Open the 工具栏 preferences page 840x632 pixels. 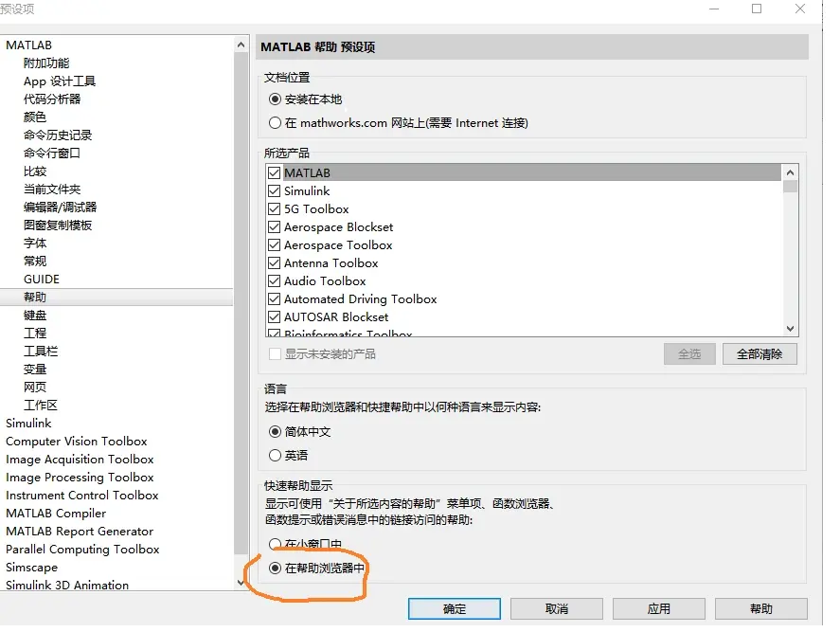(41, 352)
